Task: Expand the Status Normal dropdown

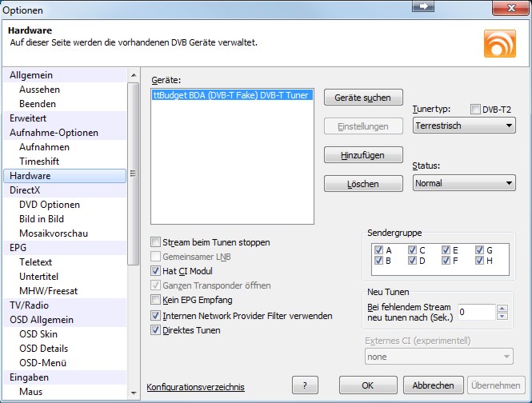Action: coord(463,183)
